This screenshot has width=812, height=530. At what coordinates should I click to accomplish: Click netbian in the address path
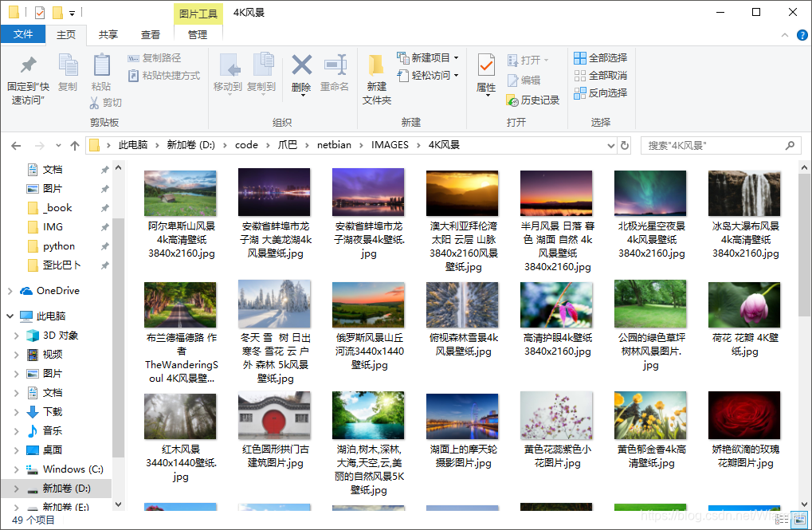pos(334,145)
